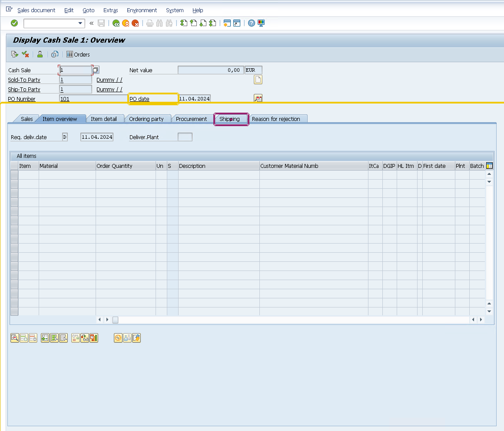Click the green Enter checkmark icon
504x431 pixels.
coord(14,23)
